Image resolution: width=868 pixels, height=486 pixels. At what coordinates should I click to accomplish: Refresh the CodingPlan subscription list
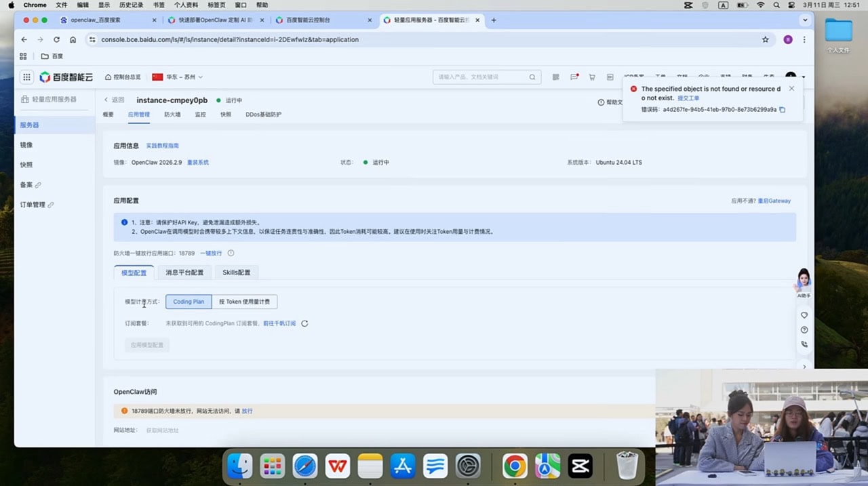tap(304, 324)
